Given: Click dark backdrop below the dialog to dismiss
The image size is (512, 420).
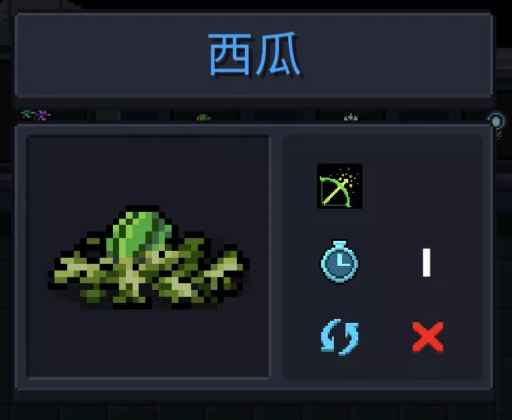Looking at the screenshot, I should point(255,408).
